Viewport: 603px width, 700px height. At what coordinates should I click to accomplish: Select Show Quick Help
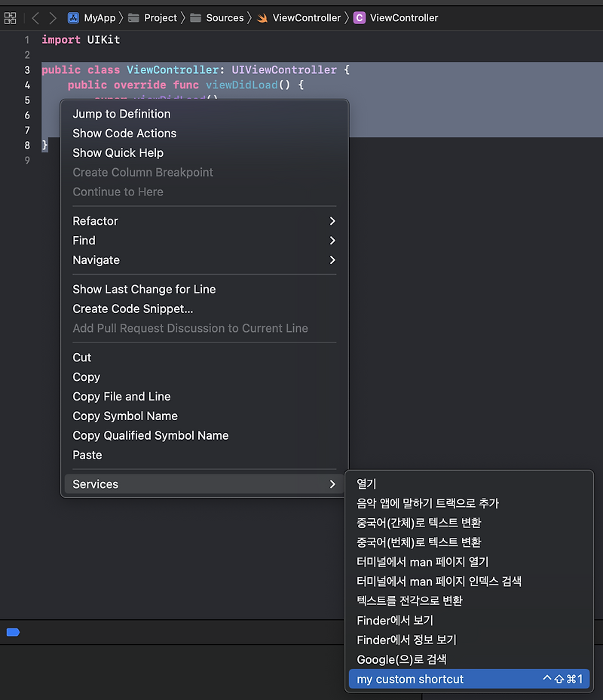118,152
